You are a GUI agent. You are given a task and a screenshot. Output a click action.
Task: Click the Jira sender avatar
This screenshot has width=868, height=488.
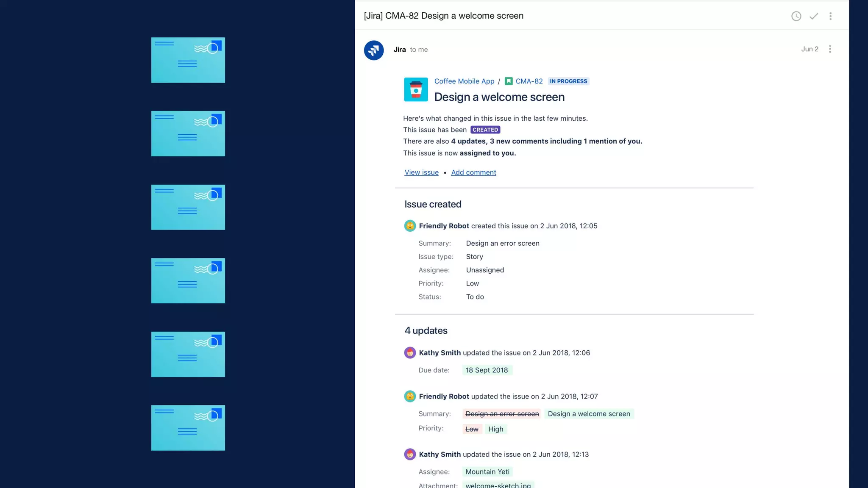pos(374,50)
